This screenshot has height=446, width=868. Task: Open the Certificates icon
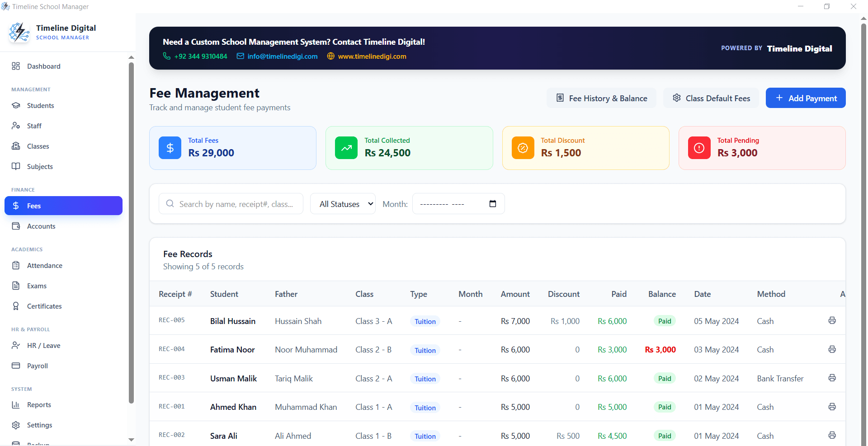coord(16,306)
